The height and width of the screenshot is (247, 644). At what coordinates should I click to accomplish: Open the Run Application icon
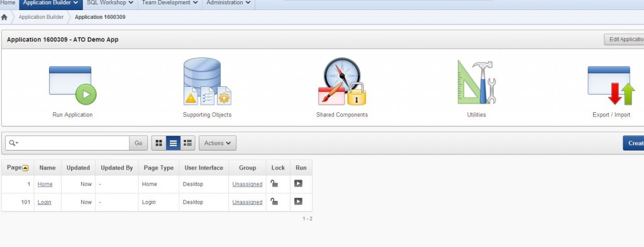[73, 85]
